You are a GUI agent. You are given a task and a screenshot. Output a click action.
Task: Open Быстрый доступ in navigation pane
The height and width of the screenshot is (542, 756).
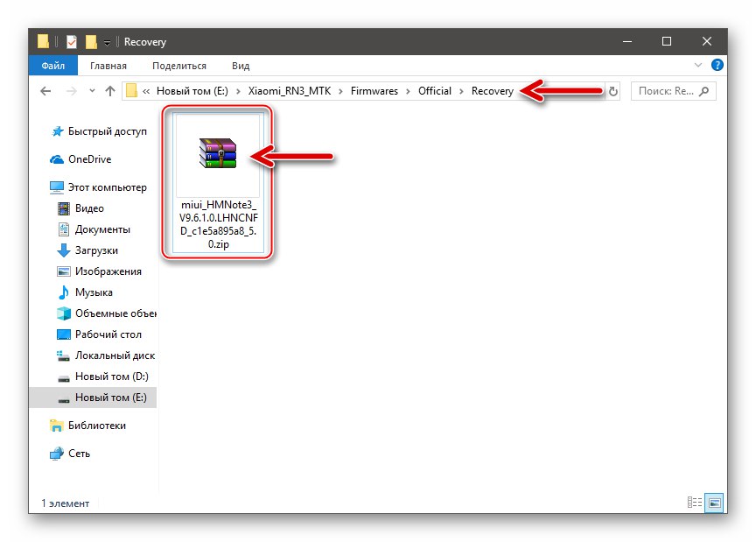click(x=107, y=131)
